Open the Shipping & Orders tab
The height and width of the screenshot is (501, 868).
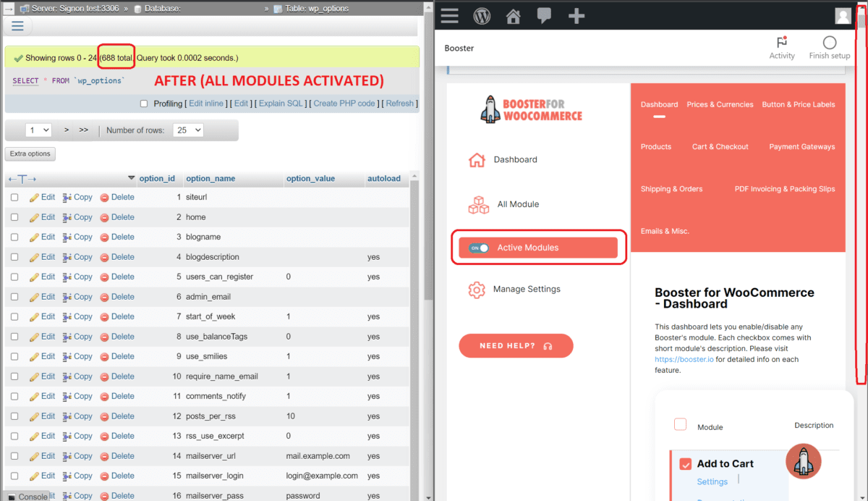(x=671, y=189)
